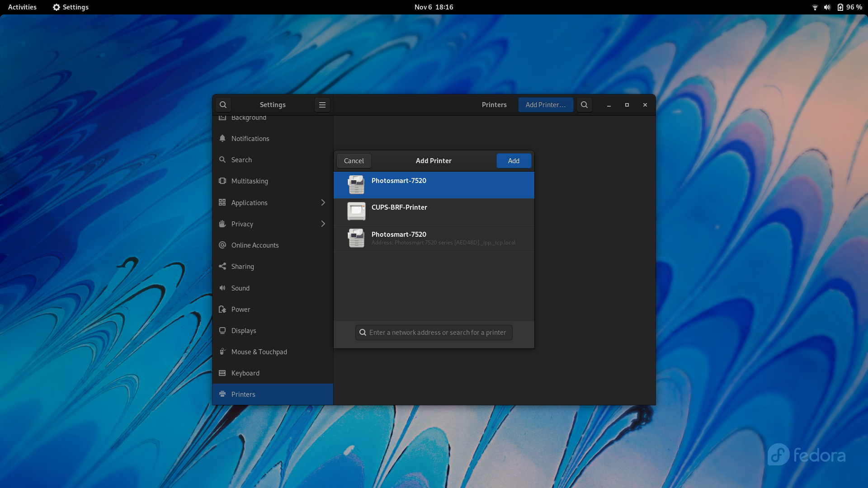Open the Sharing settings panel
The width and height of the screenshot is (868, 488).
(x=273, y=266)
